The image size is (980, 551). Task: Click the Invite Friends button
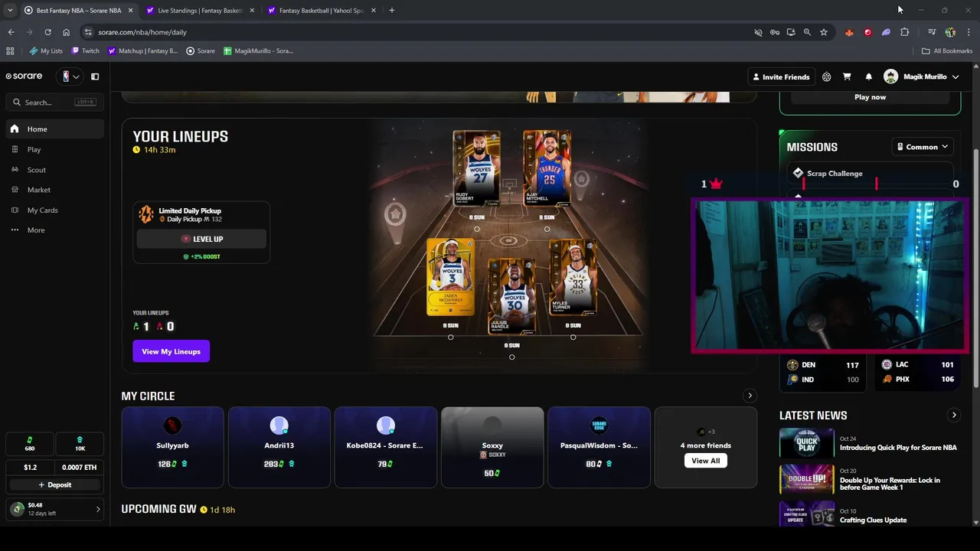pos(780,77)
